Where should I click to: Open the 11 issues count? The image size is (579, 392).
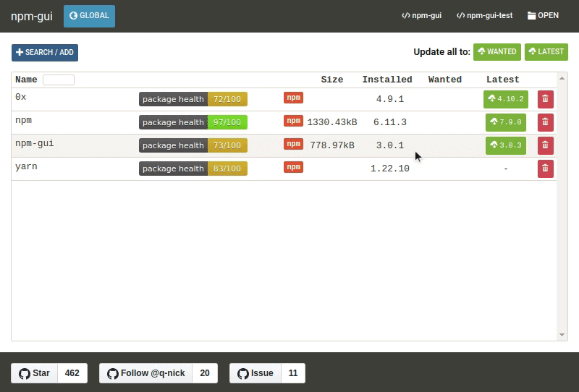coord(293,373)
